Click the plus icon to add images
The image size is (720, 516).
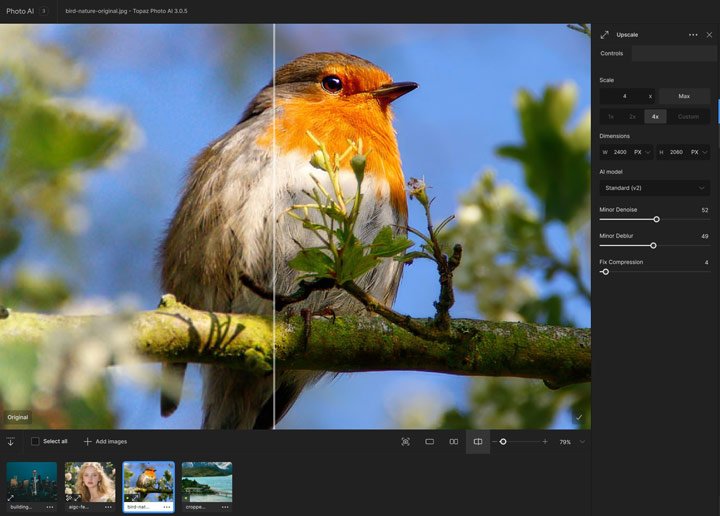(x=87, y=441)
